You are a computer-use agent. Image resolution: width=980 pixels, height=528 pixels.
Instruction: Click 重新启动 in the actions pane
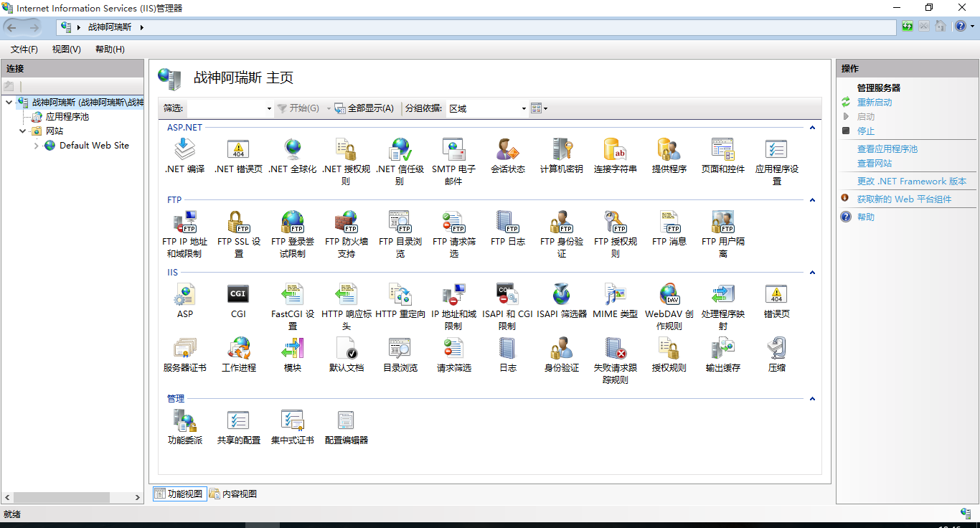875,103
